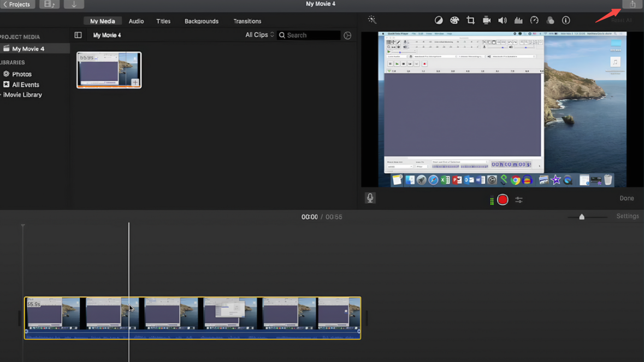Expand the iMovie Library tree
This screenshot has width=644, height=362.
pyautogui.click(x=1, y=95)
